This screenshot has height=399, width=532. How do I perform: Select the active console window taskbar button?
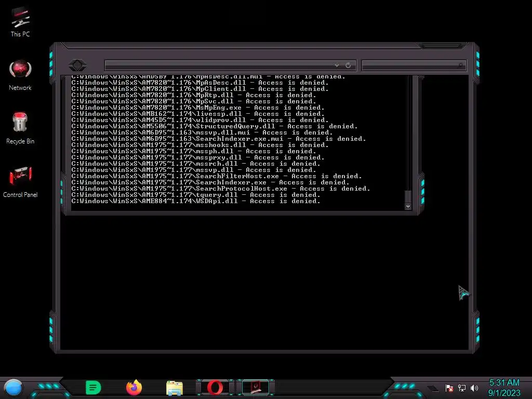pos(256,388)
